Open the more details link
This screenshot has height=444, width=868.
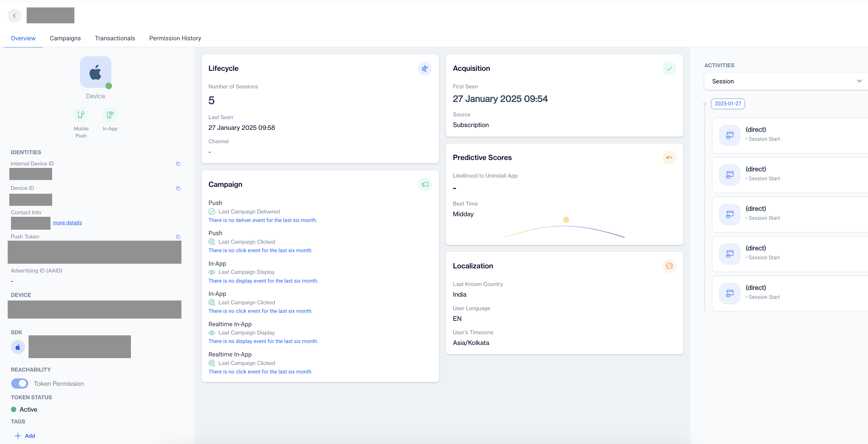67,223
